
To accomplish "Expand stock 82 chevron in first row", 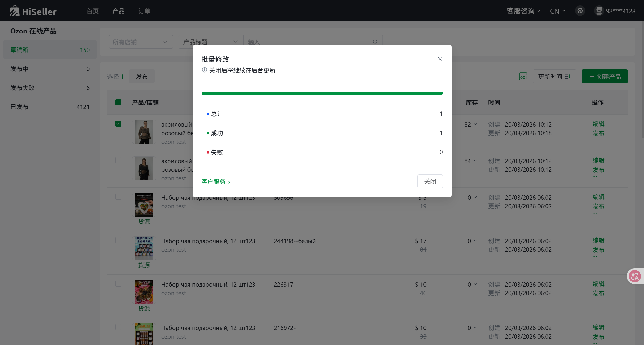I will (475, 124).
